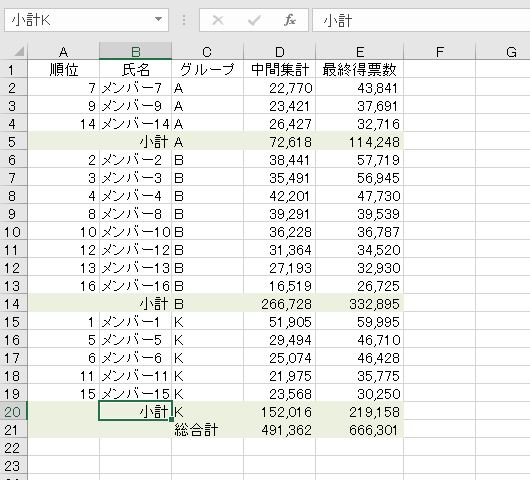The height and width of the screenshot is (480, 530).
Task: Click the formula bar showing 小計
Action: pyautogui.click(x=421, y=20)
